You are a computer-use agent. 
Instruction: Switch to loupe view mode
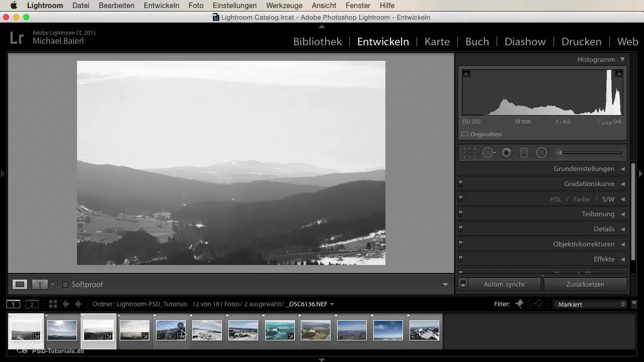click(x=20, y=285)
